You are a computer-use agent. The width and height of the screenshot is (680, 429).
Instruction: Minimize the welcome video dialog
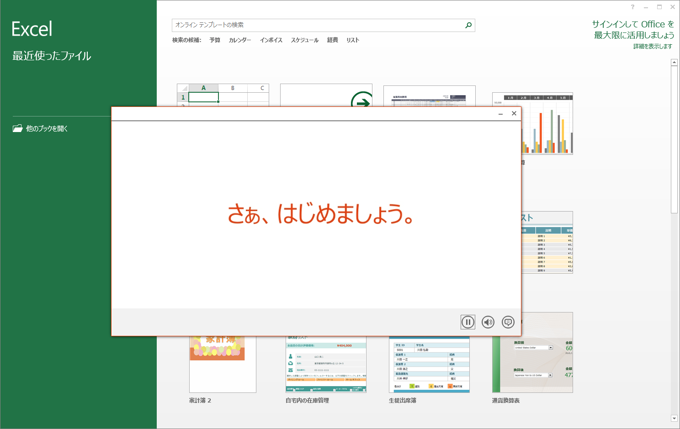[500, 114]
